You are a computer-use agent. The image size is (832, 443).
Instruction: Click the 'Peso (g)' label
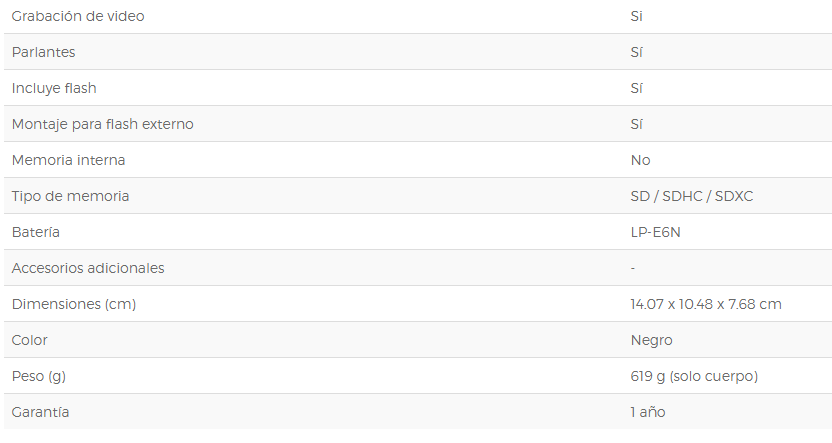39,377
